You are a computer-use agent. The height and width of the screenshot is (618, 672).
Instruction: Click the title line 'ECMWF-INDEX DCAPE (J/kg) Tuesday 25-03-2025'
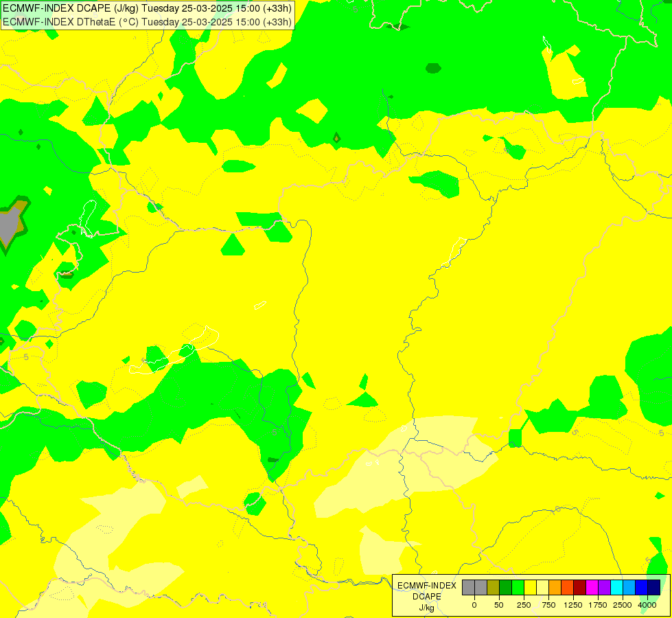(x=117, y=8)
